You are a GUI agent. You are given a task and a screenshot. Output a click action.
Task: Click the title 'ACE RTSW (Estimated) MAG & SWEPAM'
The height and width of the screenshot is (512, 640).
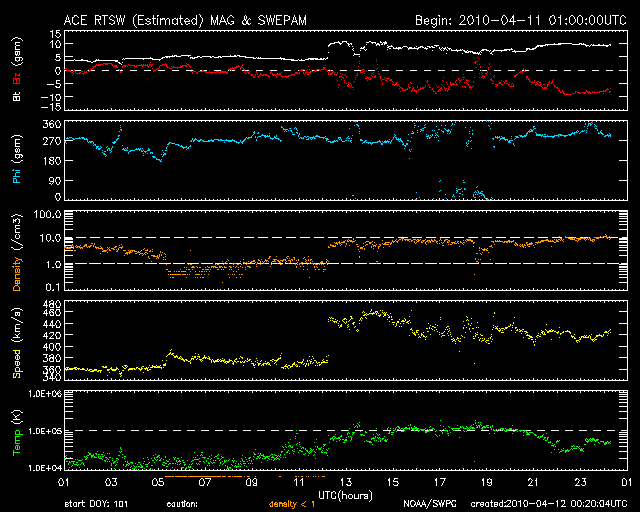tap(185, 20)
